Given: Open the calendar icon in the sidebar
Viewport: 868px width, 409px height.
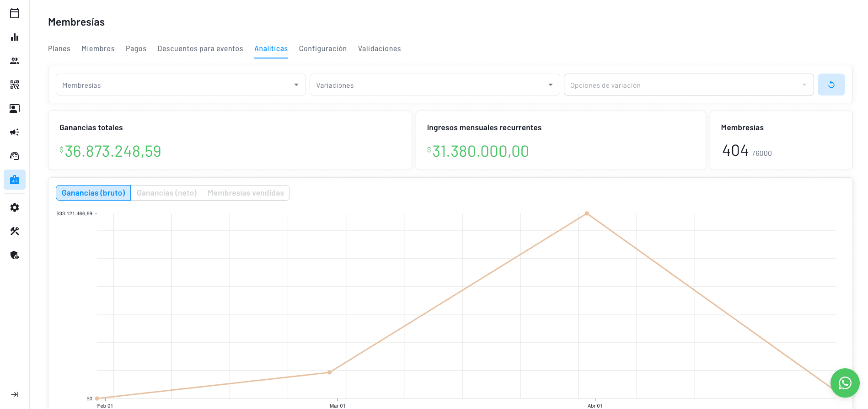Looking at the screenshot, I should [15, 13].
